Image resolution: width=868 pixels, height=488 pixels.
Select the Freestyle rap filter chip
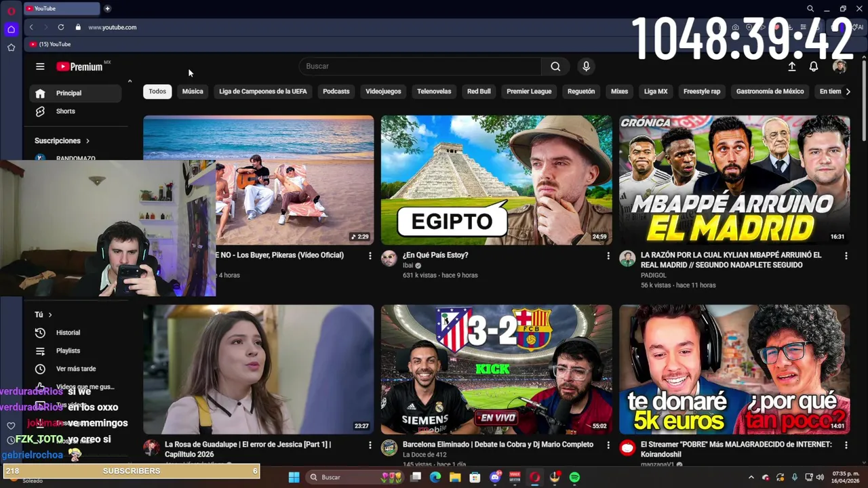(x=702, y=91)
